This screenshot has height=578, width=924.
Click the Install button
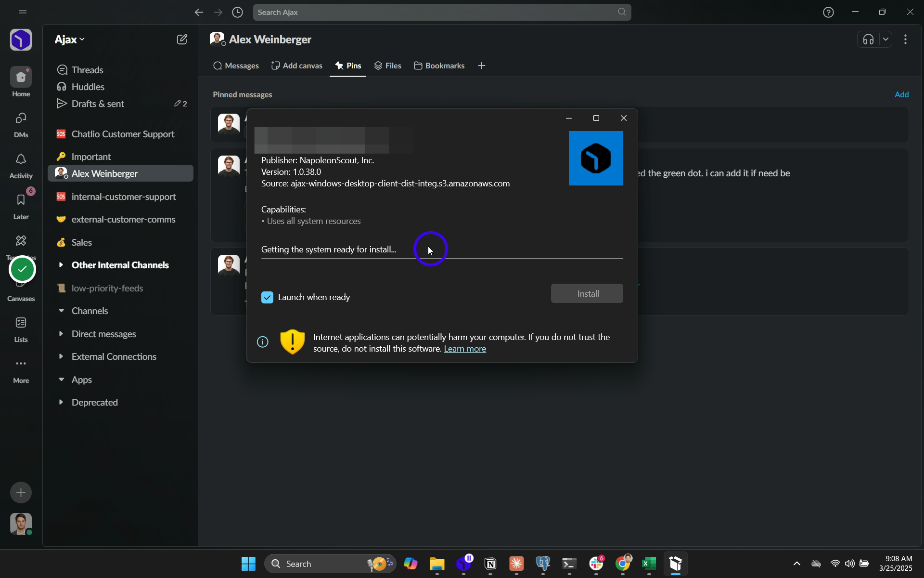(x=587, y=293)
